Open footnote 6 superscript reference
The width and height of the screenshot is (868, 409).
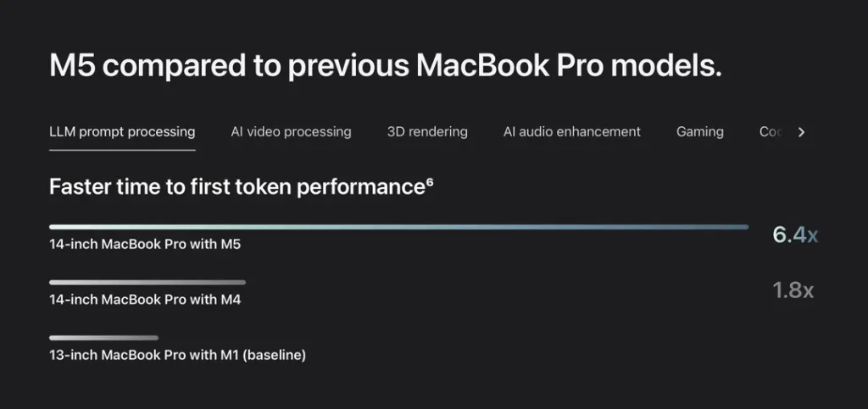[x=430, y=180]
